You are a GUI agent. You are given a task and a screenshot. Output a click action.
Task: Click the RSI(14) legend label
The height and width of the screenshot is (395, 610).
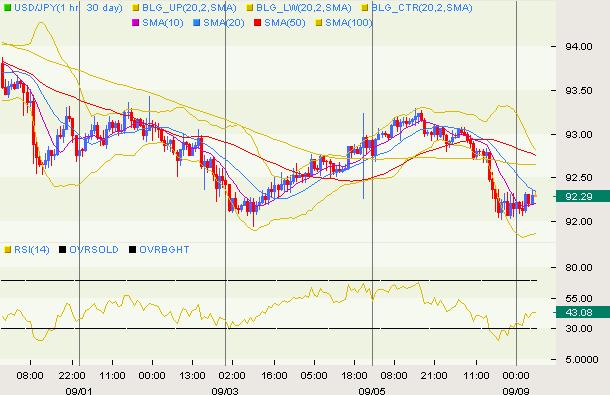tap(32, 249)
